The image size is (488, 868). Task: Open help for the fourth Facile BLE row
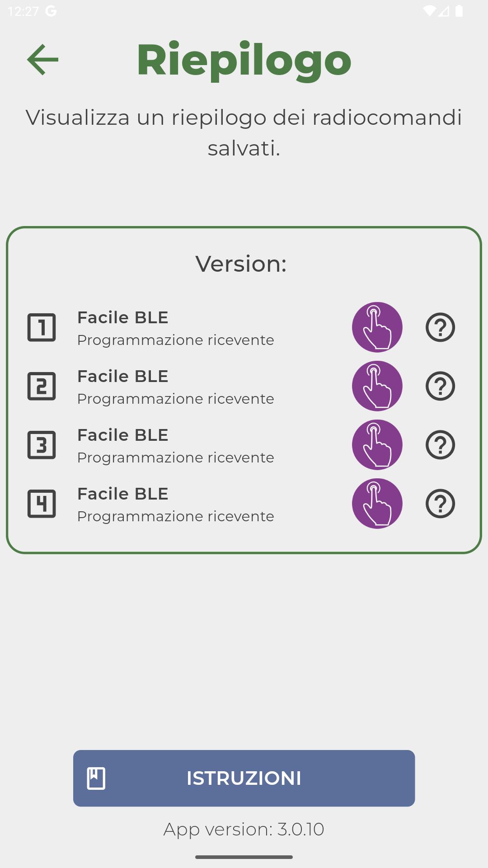click(440, 504)
